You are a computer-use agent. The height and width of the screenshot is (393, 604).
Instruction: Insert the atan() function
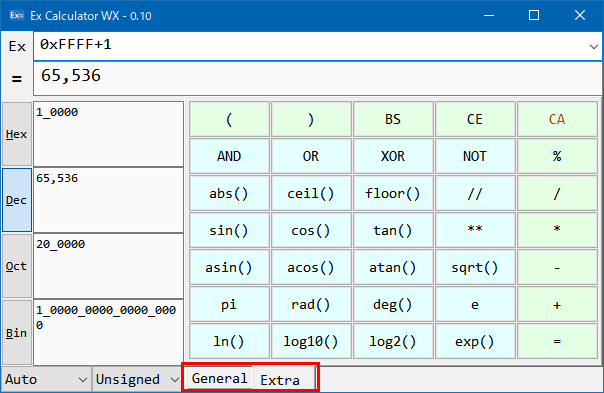[x=393, y=267]
